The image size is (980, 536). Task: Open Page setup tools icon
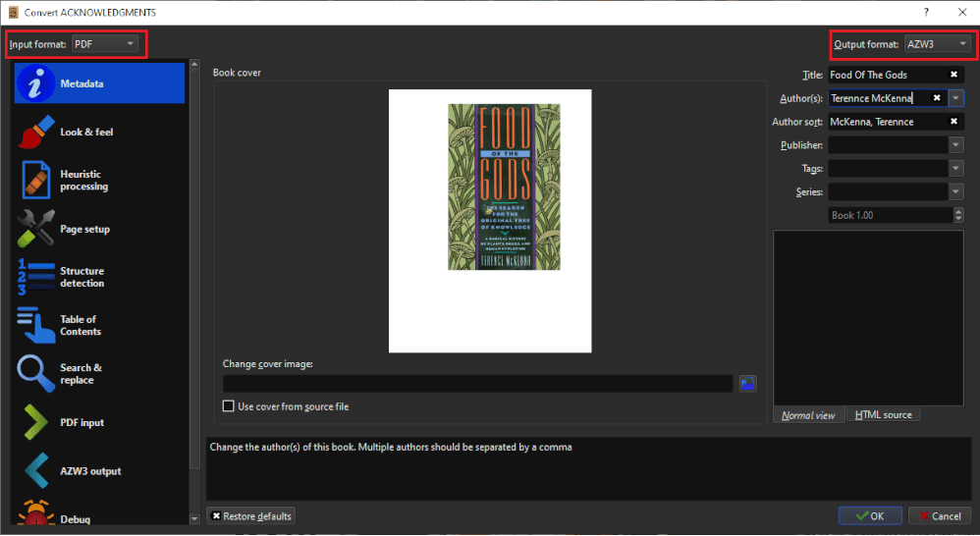[x=36, y=229]
